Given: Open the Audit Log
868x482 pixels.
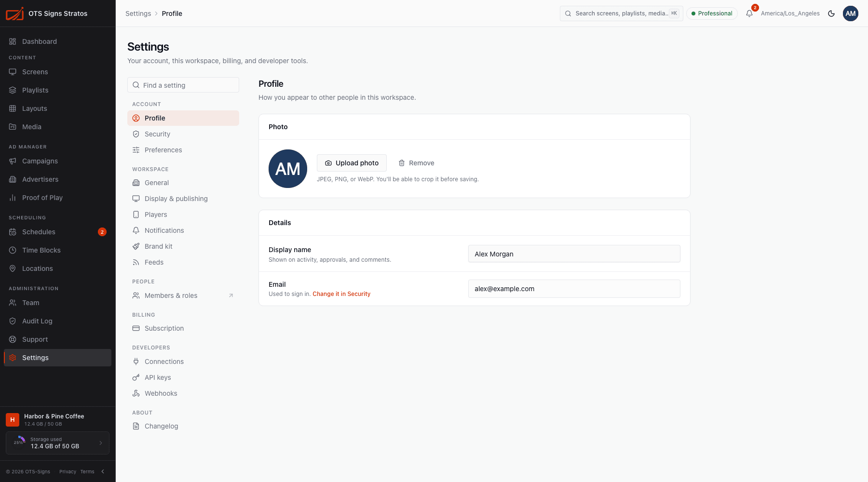Looking at the screenshot, I should click(x=57, y=321).
